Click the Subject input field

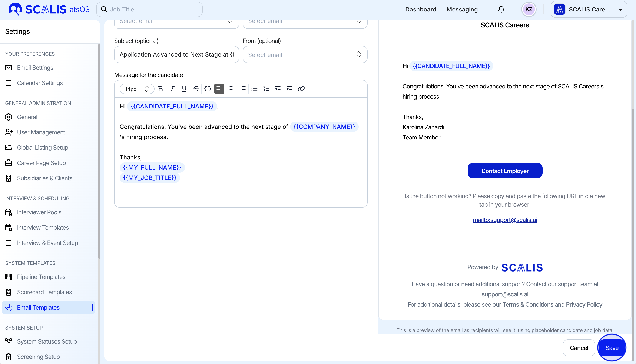click(176, 54)
